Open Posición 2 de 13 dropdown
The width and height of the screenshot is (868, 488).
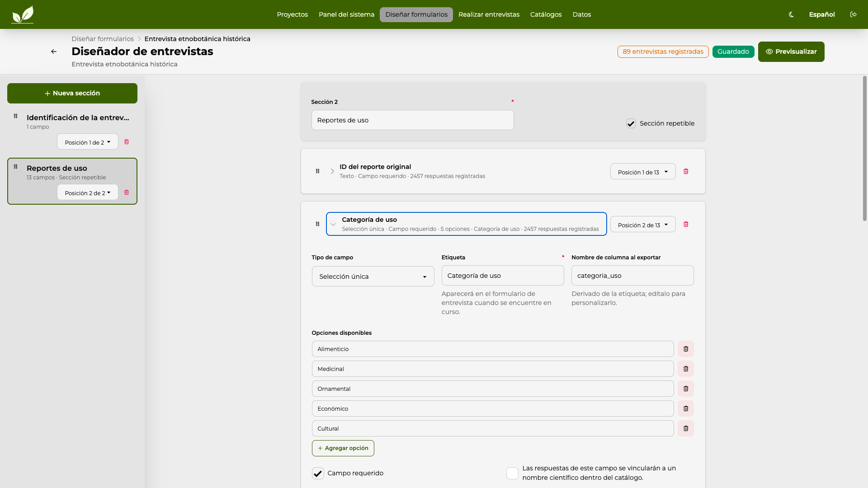click(643, 225)
